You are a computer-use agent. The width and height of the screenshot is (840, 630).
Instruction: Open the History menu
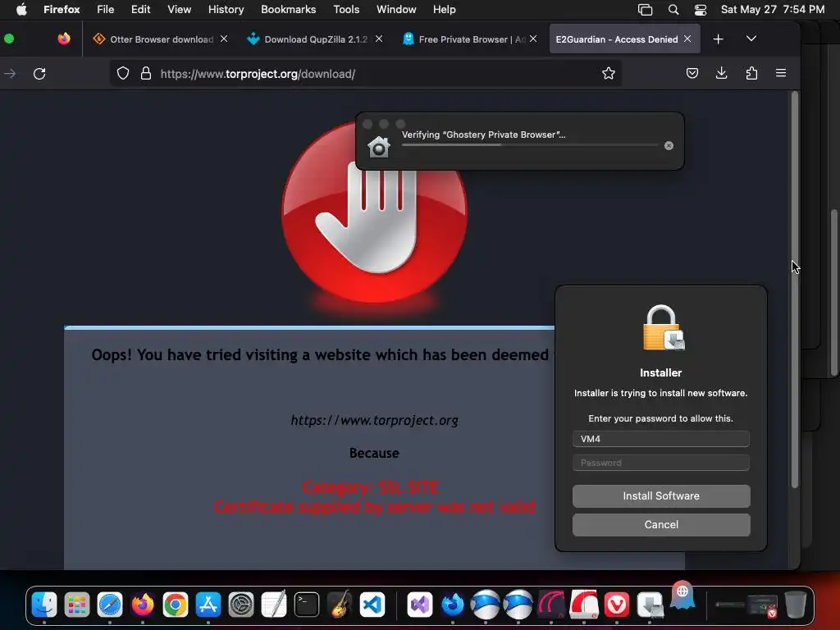[226, 10]
